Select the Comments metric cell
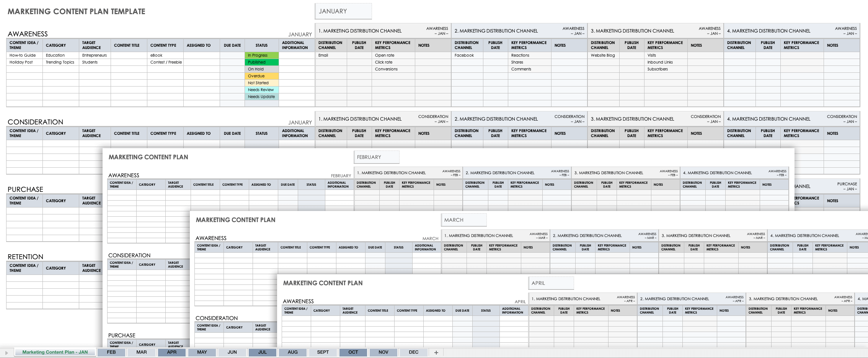This screenshot has height=358, width=868. click(530, 69)
